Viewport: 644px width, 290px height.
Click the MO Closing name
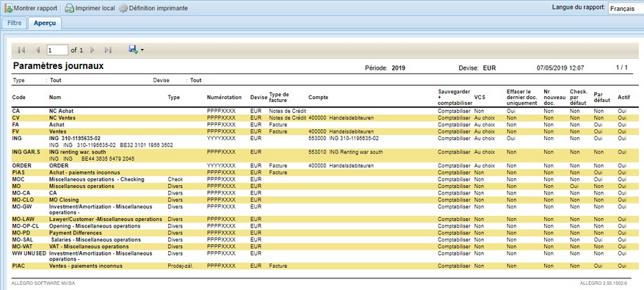click(x=64, y=200)
